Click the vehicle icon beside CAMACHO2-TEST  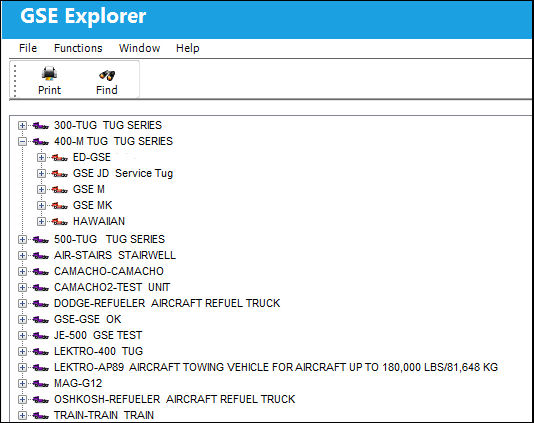(41, 288)
